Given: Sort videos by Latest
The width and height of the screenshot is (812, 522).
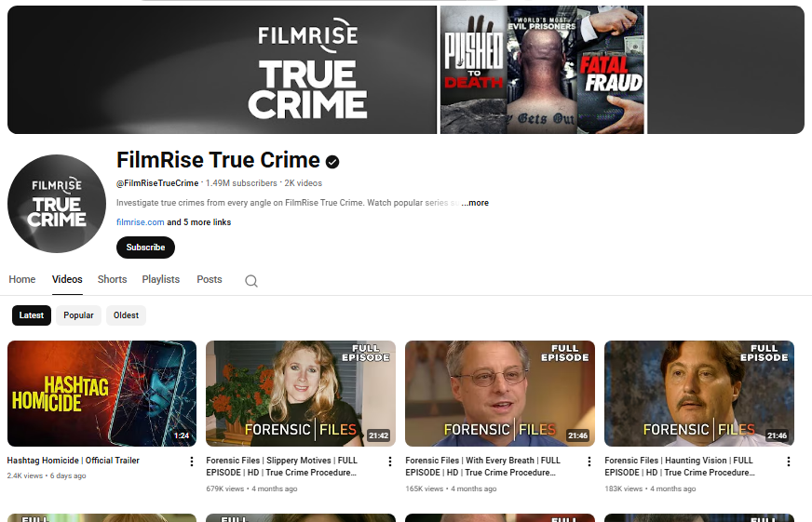Looking at the screenshot, I should [x=32, y=315].
